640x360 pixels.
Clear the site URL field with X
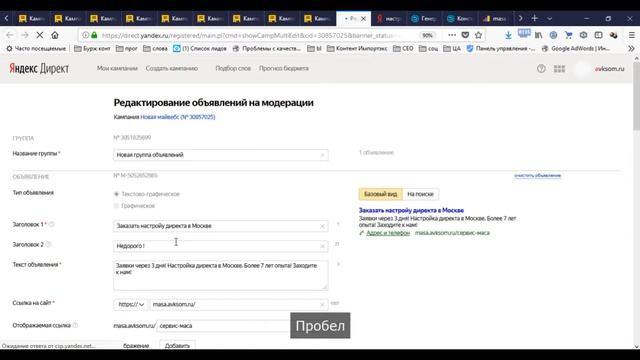(x=322, y=304)
